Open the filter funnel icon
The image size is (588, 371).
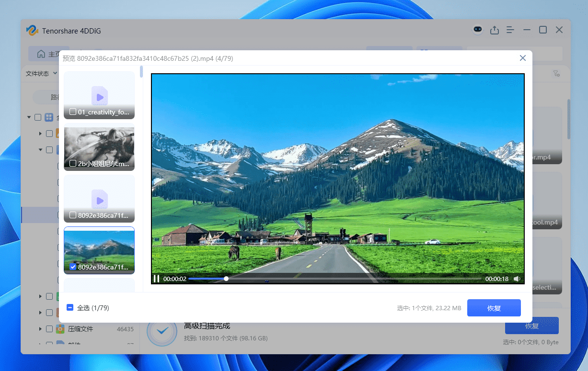[x=557, y=73]
